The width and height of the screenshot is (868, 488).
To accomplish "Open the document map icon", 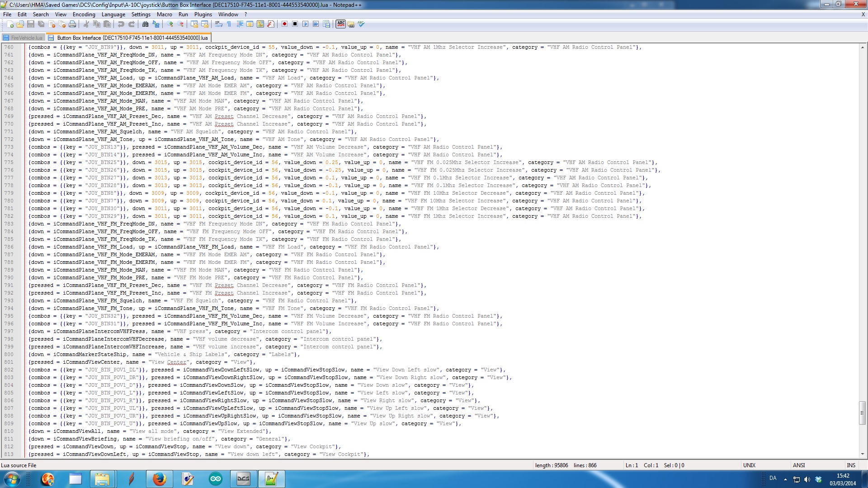I will [x=260, y=24].
